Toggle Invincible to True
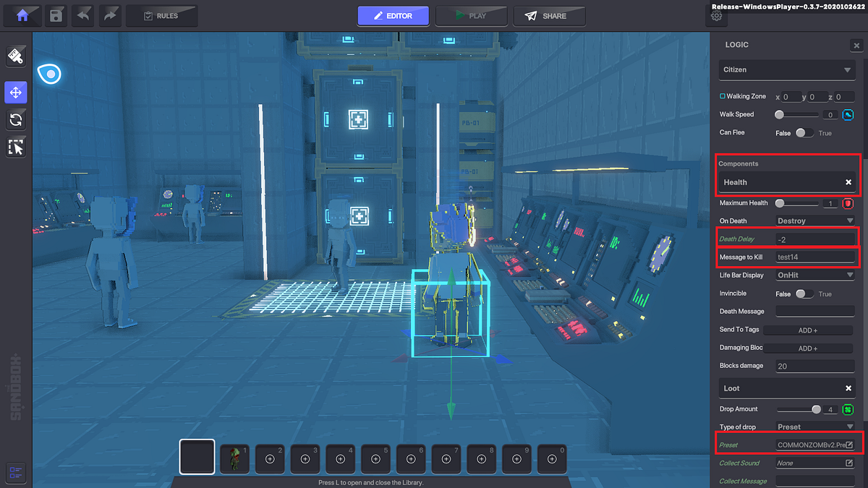868x488 pixels. [809, 294]
